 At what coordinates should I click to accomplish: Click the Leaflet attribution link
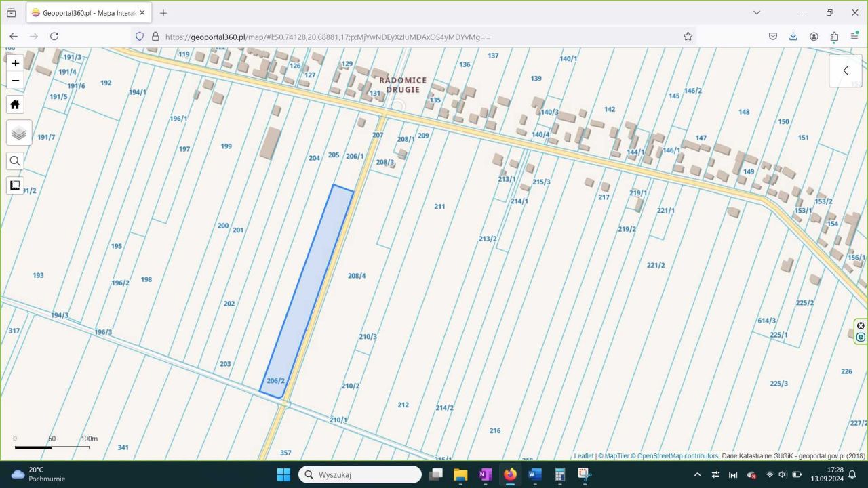583,456
